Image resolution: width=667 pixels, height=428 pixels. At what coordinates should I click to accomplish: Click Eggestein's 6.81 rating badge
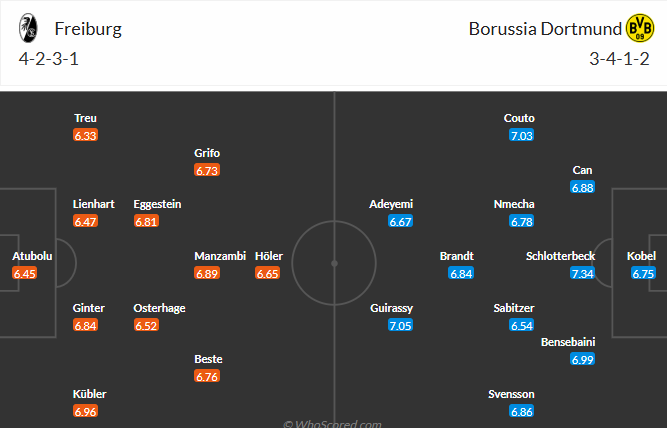coord(147,221)
